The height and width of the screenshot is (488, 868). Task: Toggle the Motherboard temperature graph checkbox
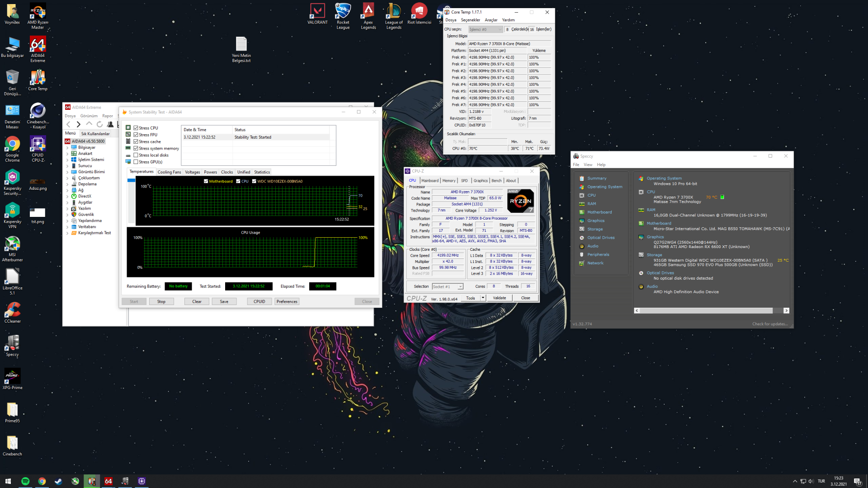pyautogui.click(x=206, y=181)
